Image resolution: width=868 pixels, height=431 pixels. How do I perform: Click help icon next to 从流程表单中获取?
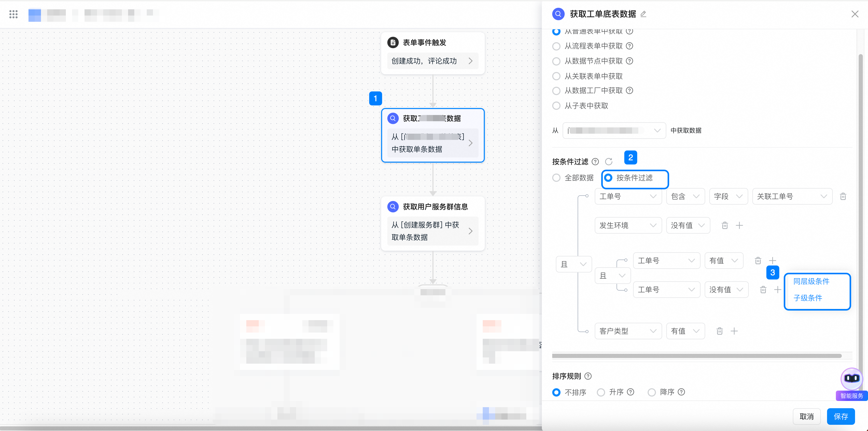pyautogui.click(x=629, y=46)
